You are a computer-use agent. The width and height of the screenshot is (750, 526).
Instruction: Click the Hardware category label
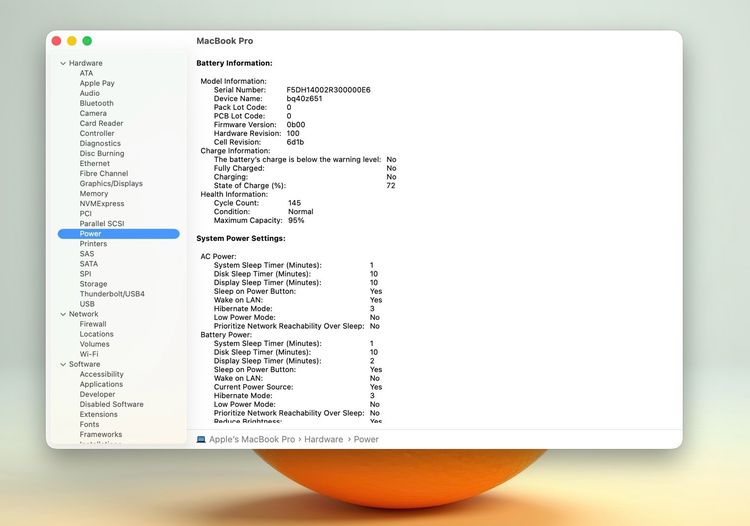pyautogui.click(x=86, y=63)
